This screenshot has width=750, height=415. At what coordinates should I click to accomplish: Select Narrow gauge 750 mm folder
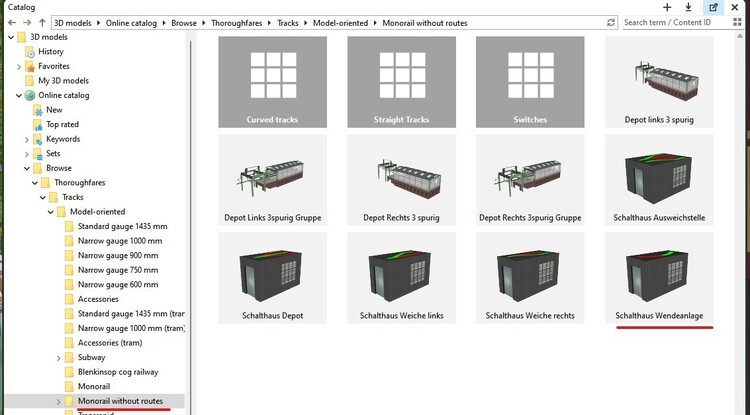(118, 270)
